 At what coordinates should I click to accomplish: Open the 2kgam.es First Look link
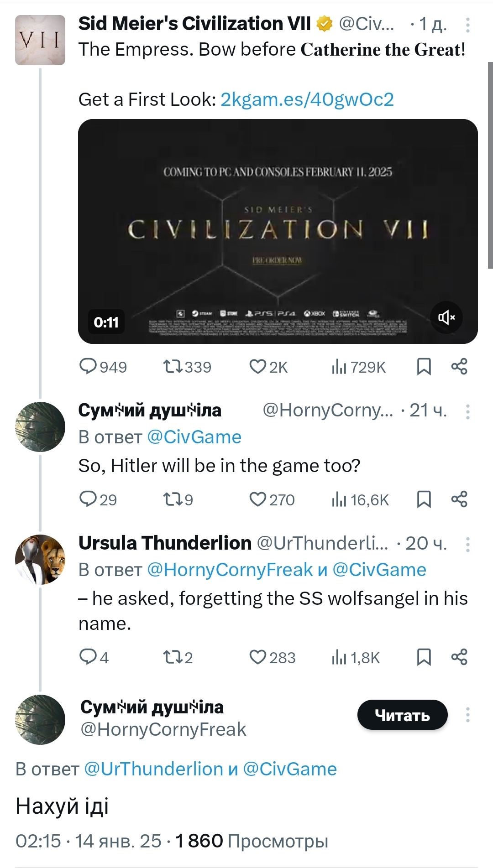click(x=307, y=99)
